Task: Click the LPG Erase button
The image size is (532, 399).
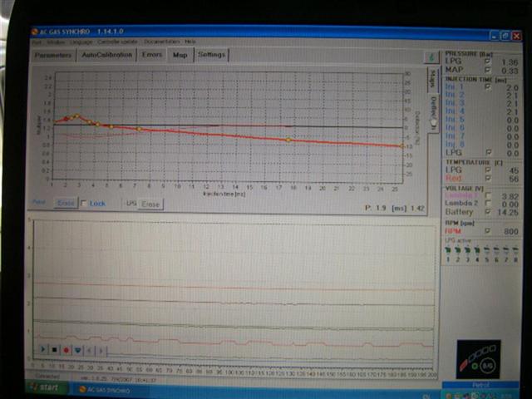Action: (150, 204)
